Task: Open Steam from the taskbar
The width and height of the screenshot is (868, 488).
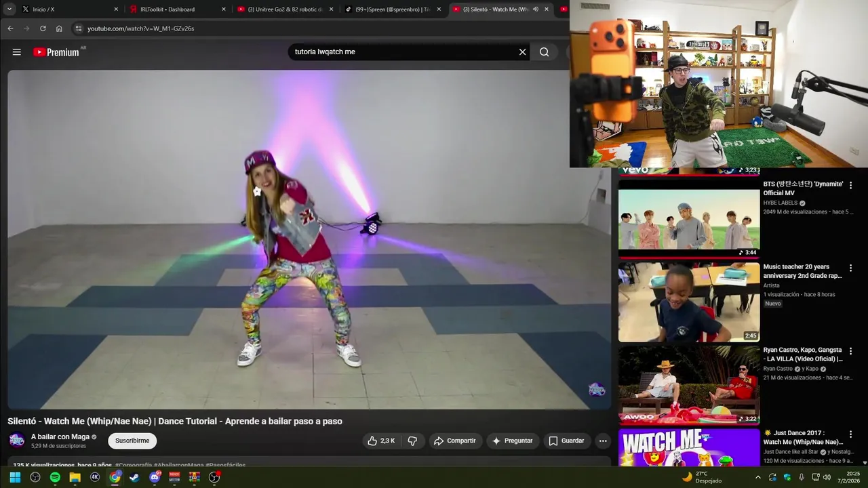Action: (x=134, y=477)
